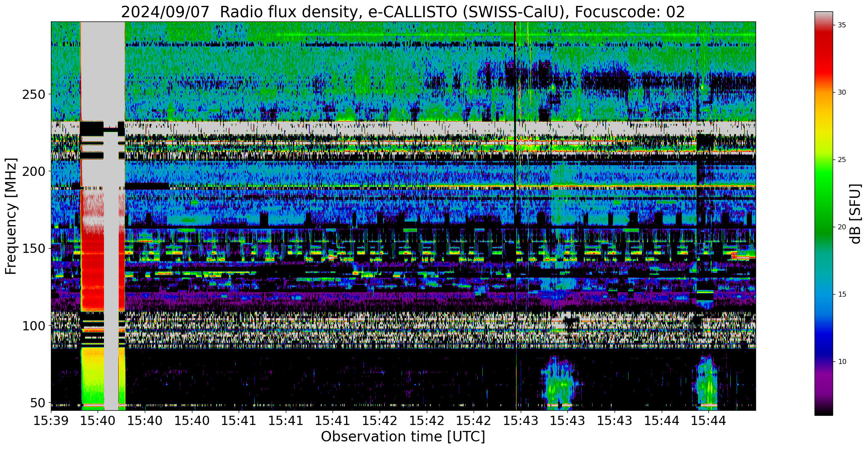The height and width of the screenshot is (449, 868).
Task: Click the 250 tick on the frequency axis
Action: tap(33, 94)
